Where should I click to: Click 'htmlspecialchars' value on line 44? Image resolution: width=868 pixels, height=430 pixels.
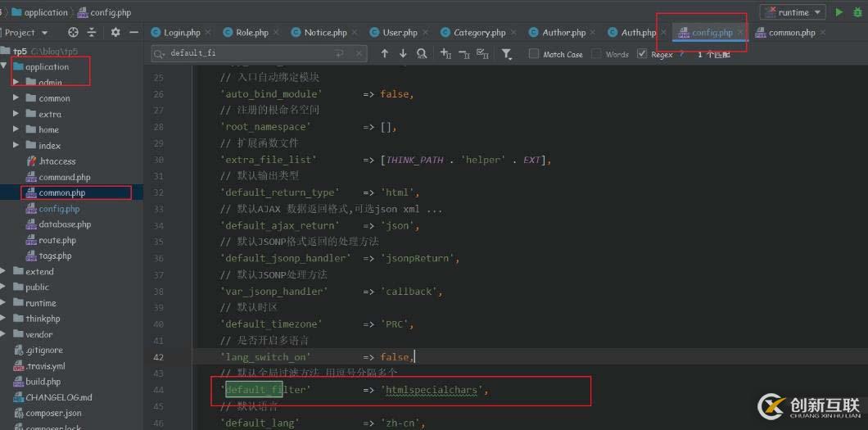pyautogui.click(x=432, y=390)
